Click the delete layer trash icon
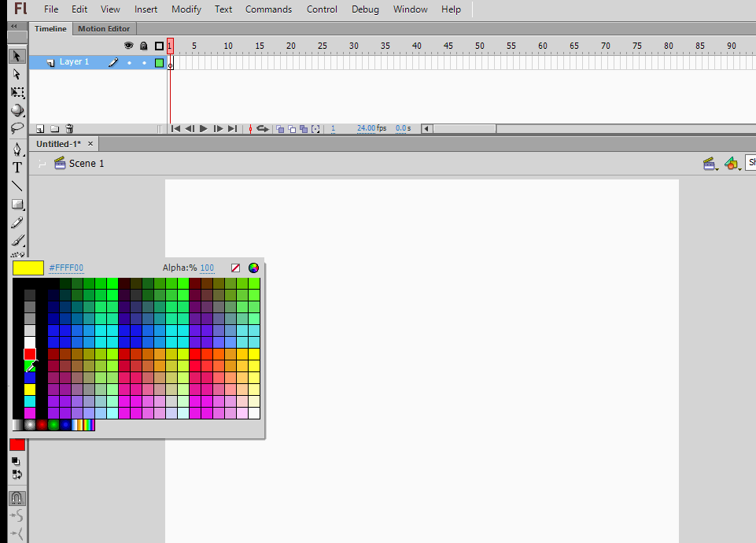Screen dimensions: 756x543 (69, 128)
